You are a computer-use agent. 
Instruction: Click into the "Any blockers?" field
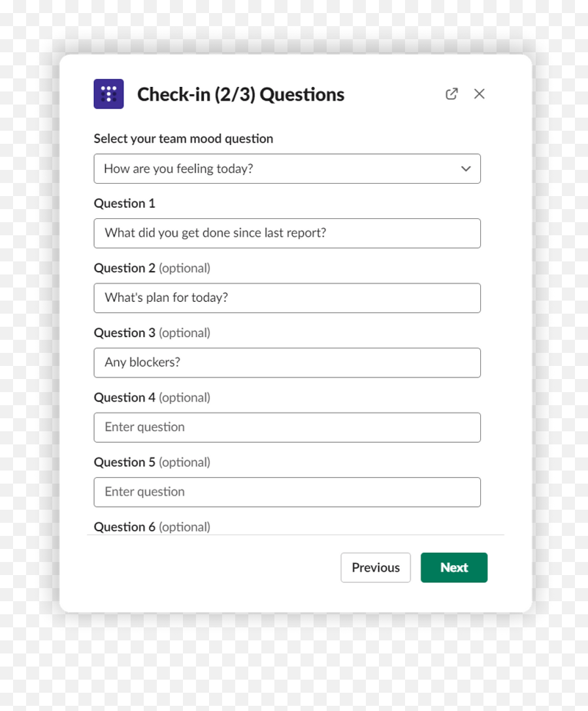coord(287,363)
